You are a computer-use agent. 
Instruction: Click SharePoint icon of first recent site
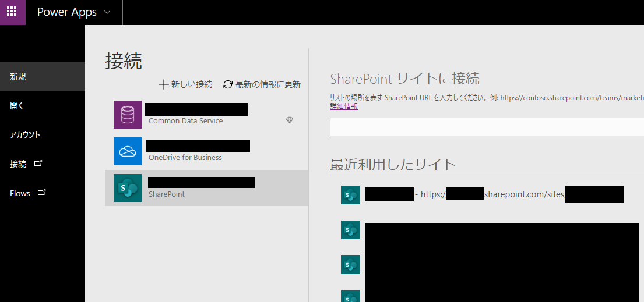[350, 195]
